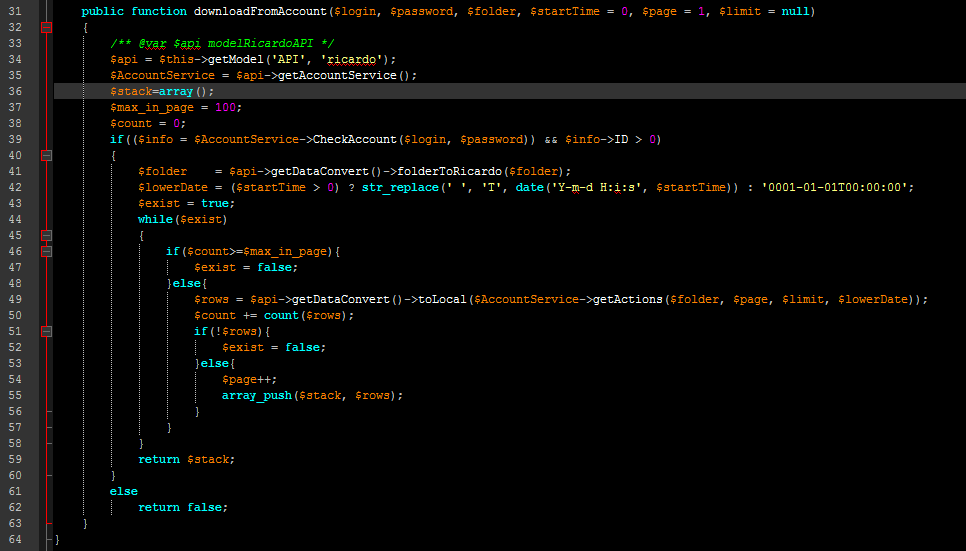The width and height of the screenshot is (966, 551).
Task: Click line number 31 in the gutter
Action: 15,11
